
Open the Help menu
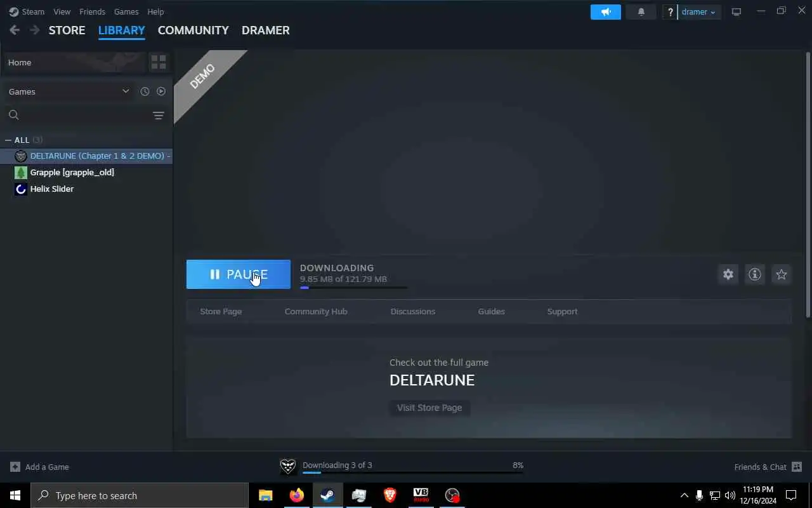click(x=155, y=11)
